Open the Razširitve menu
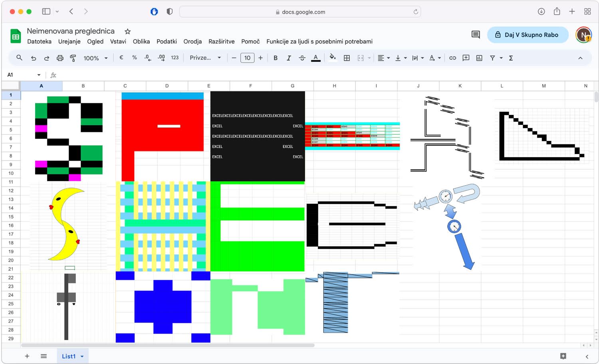Screen dimensions: 599x364 click(x=221, y=42)
